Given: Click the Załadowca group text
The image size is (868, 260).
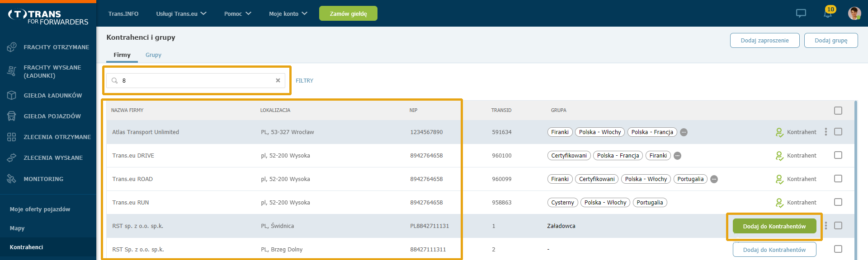Looking at the screenshot, I should coord(561,226).
